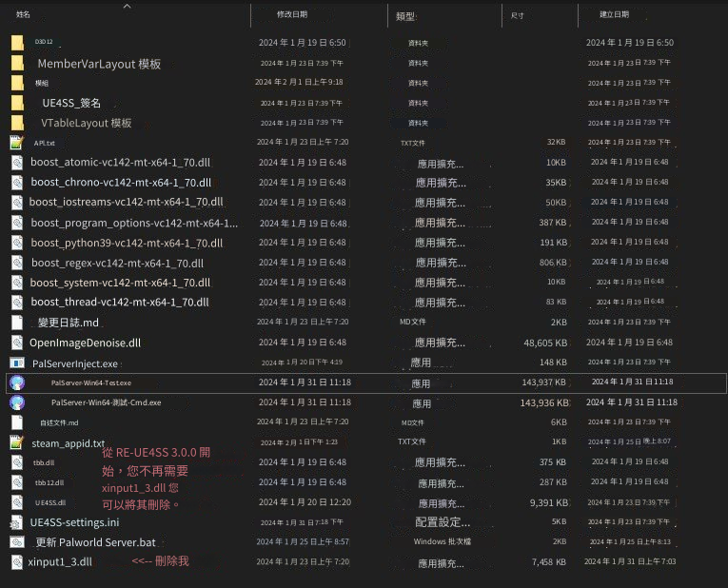
Task: Select the file name boost_atomic-vc142-mt-x64-1_70.dll
Action: tap(120, 163)
